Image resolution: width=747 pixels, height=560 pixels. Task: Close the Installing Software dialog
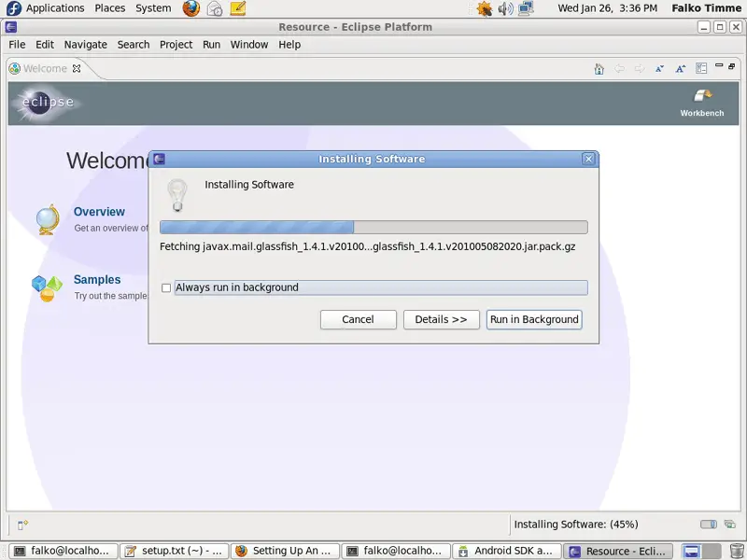pos(588,159)
